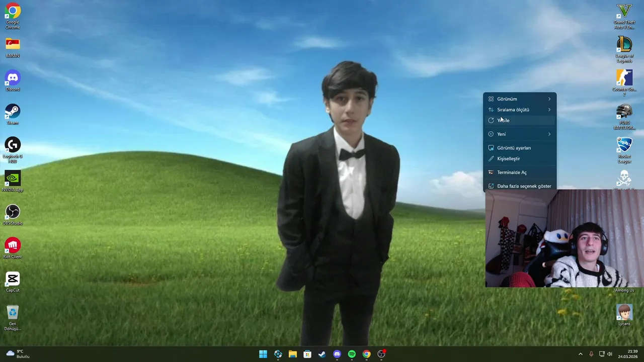Open Görüntü ayarları from the context menu

point(520,148)
